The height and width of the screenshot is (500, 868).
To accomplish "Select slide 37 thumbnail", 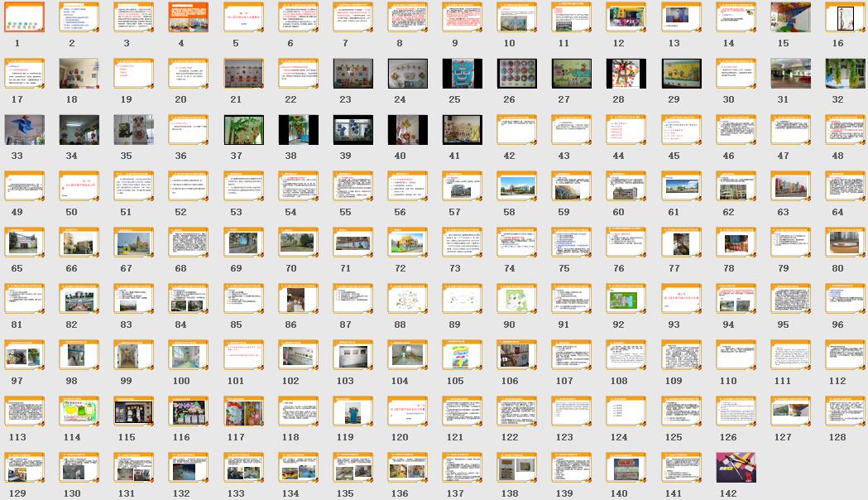I will click(243, 130).
